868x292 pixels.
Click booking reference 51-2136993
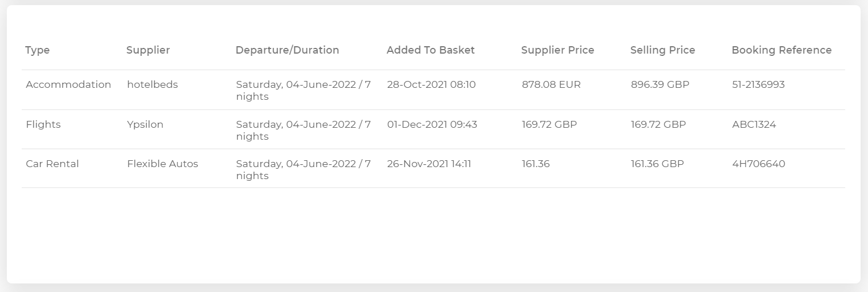759,84
